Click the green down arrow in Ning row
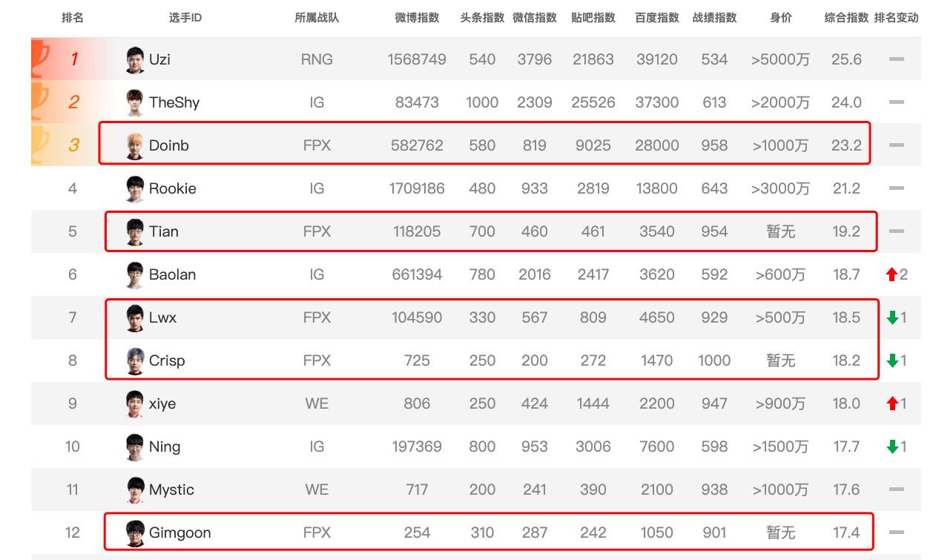Screen dimensions: 936x560 click(892, 447)
